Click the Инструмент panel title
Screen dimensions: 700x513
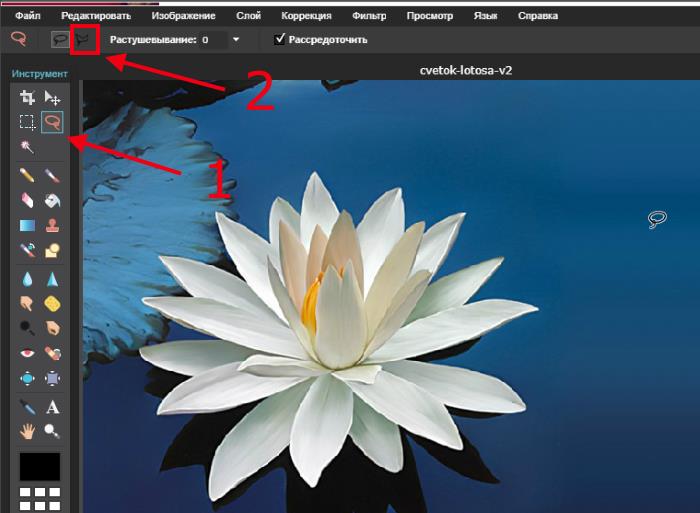tap(39, 74)
